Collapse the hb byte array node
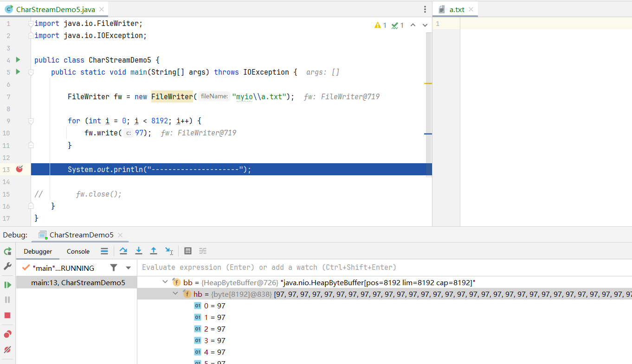This screenshot has width=632, height=364. tap(175, 294)
